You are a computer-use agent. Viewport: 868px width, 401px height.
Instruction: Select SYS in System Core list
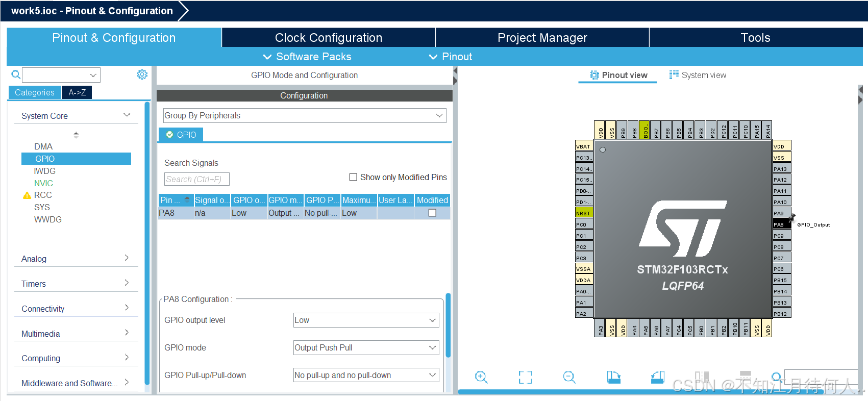[42, 207]
